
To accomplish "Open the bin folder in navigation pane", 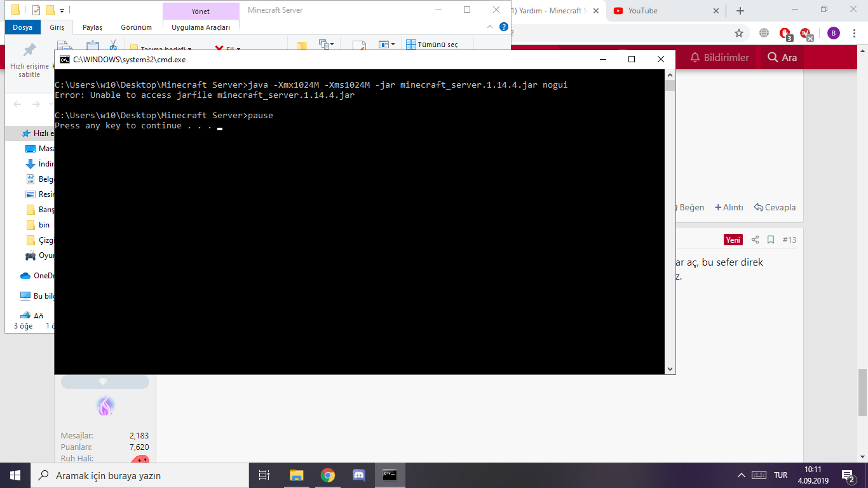I will [x=37, y=225].
